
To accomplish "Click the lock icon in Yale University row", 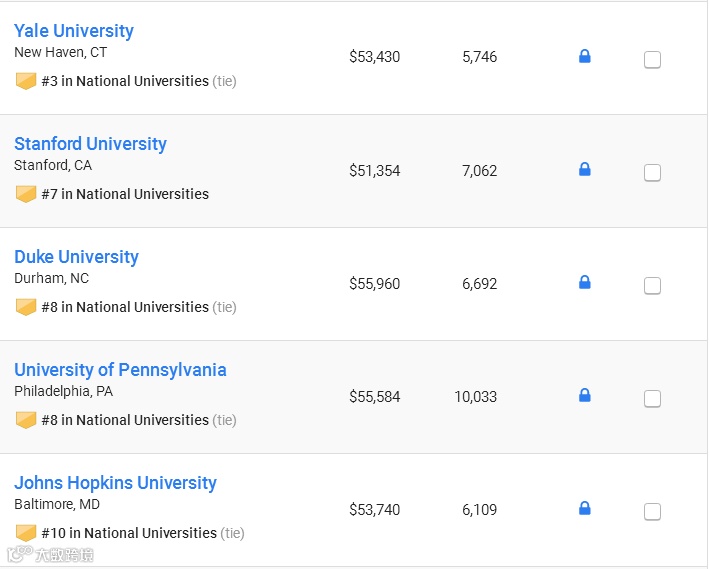I will pos(585,57).
